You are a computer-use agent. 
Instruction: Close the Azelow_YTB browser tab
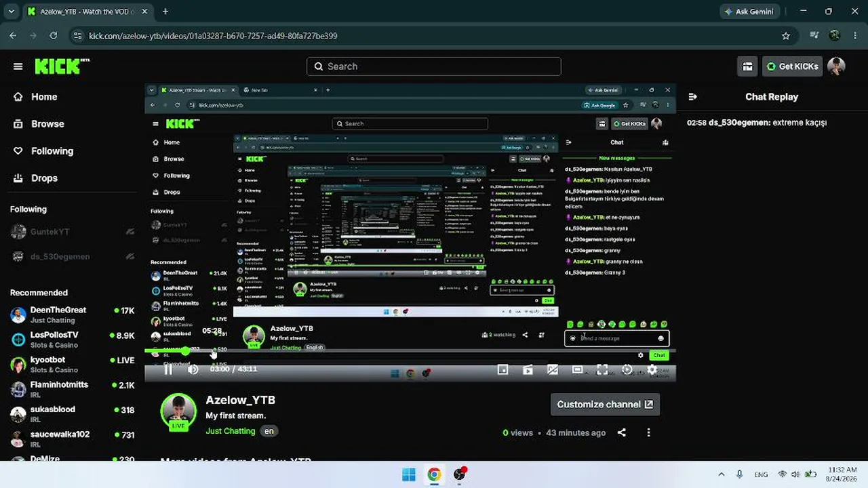[146, 12]
